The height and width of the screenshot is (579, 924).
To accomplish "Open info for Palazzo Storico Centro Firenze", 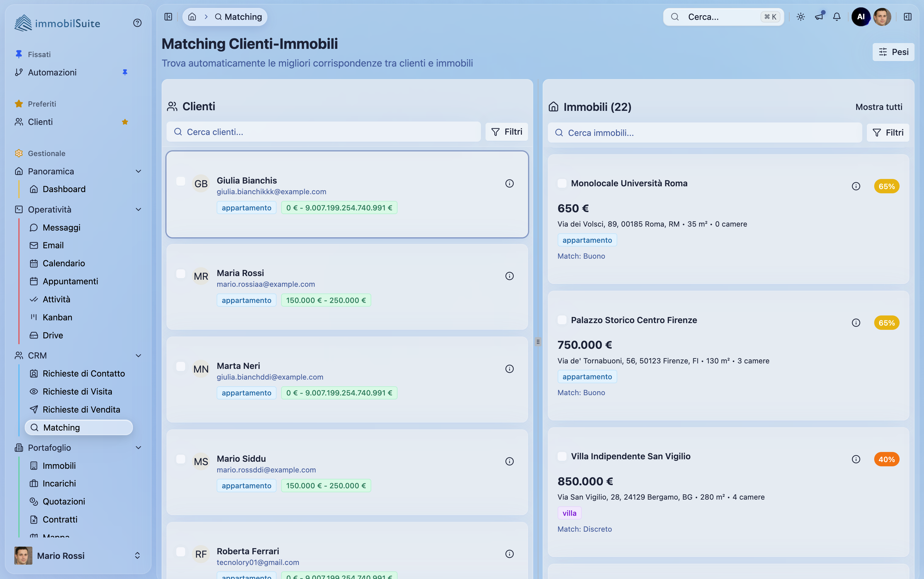I will click(x=856, y=323).
